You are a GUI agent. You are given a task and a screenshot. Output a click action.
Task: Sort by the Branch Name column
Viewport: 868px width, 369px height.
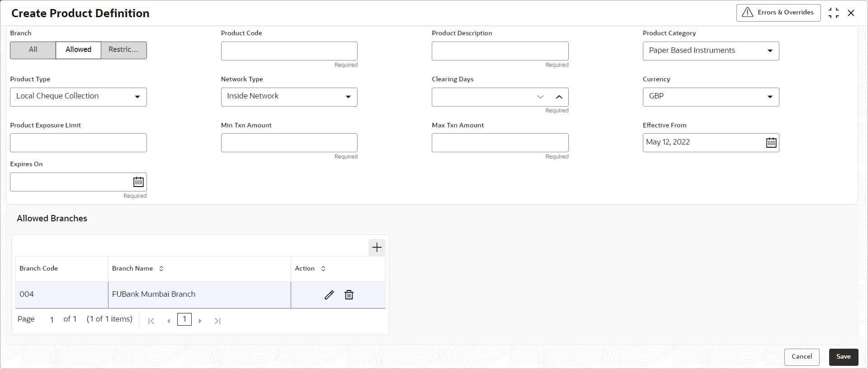coord(161,269)
